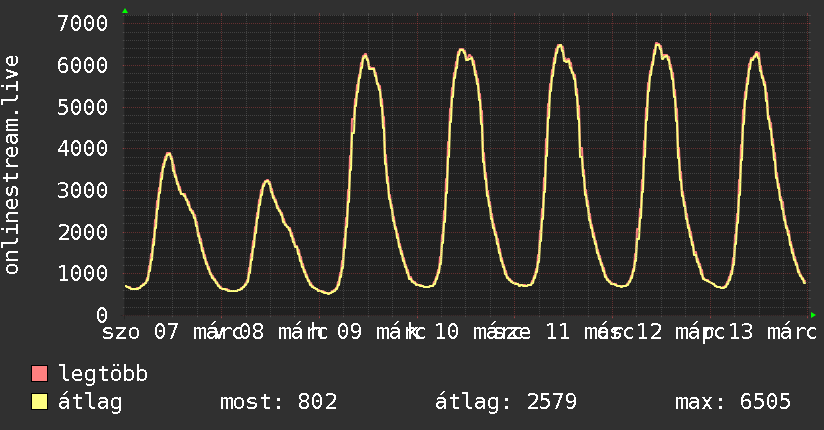This screenshot has width=824, height=430.
Task: Click the x-axis date number '08'
Action: coord(251,332)
